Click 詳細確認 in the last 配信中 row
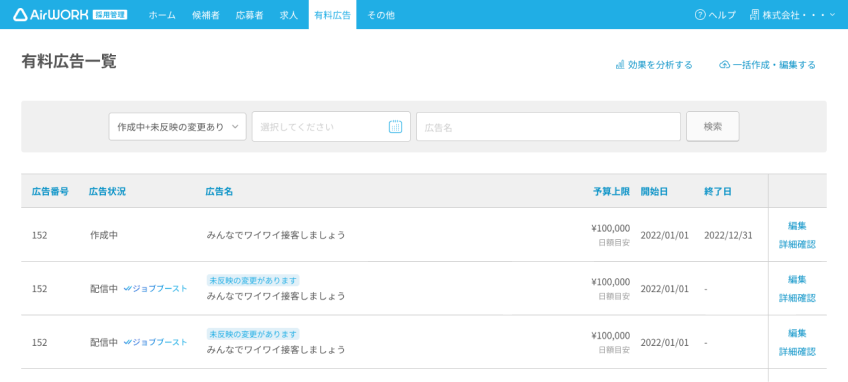 (797, 351)
